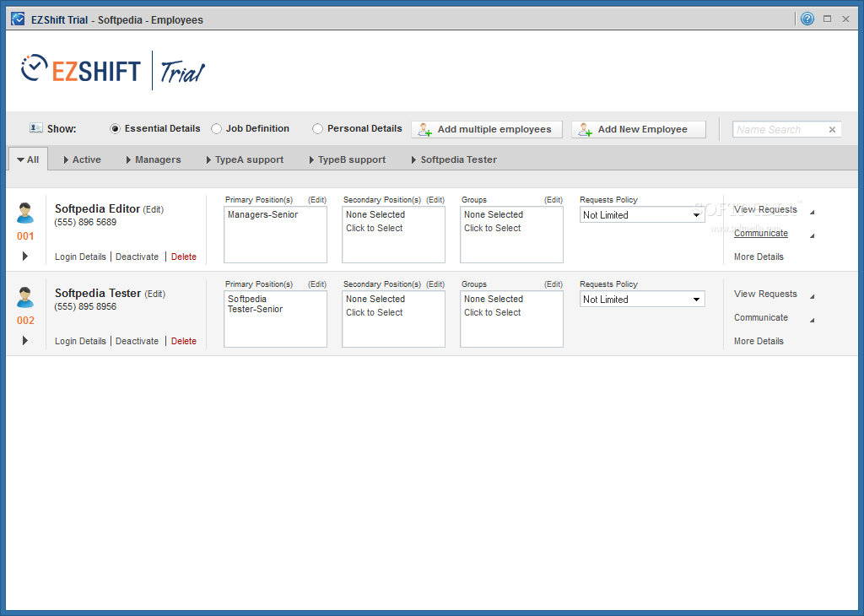The width and height of the screenshot is (864, 616).
Task: Open Requests Policy dropdown for Softpedia Editor
Action: click(x=642, y=215)
